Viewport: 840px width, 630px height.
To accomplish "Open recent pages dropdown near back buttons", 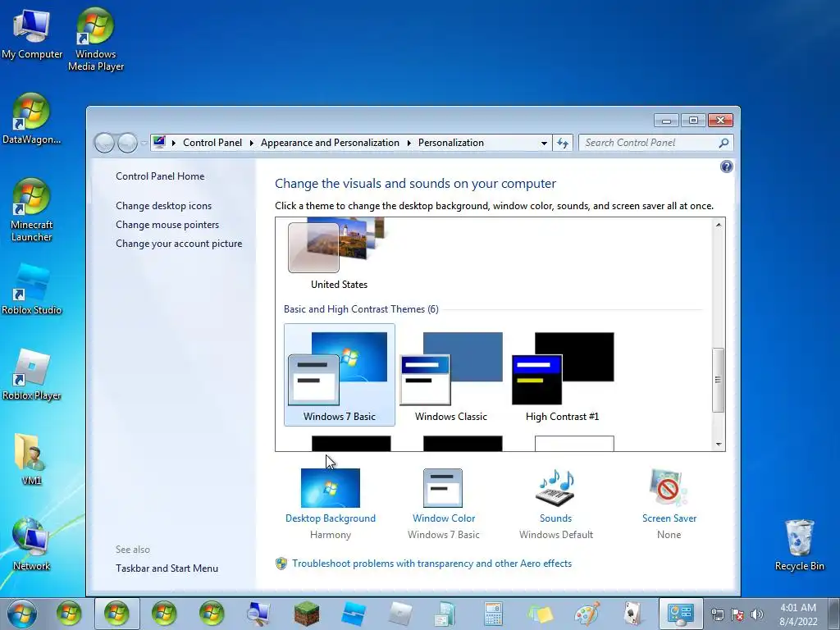I will click(144, 143).
